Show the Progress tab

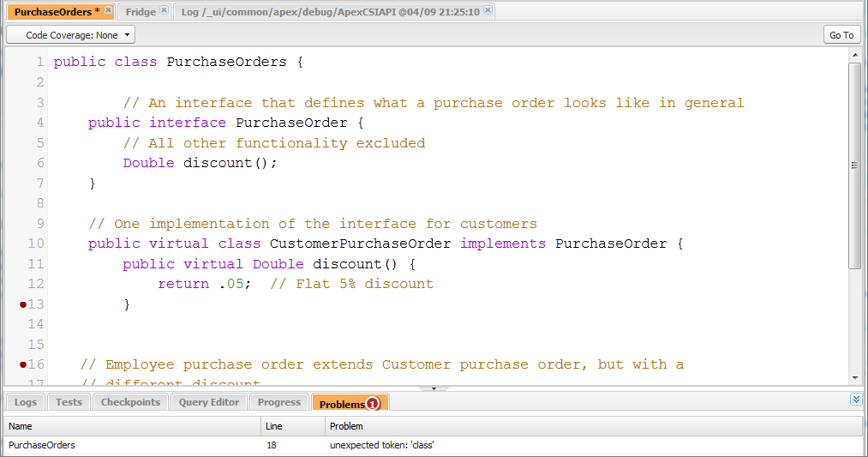coord(279,402)
